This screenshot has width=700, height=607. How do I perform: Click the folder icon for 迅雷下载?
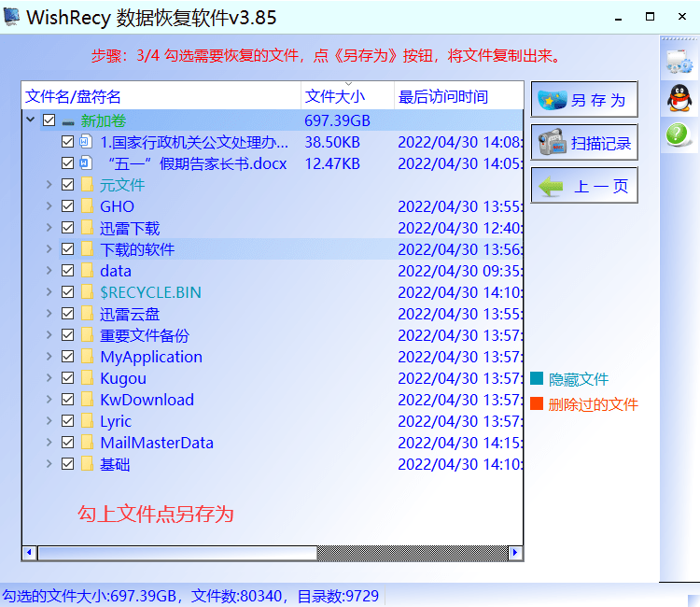(87, 228)
